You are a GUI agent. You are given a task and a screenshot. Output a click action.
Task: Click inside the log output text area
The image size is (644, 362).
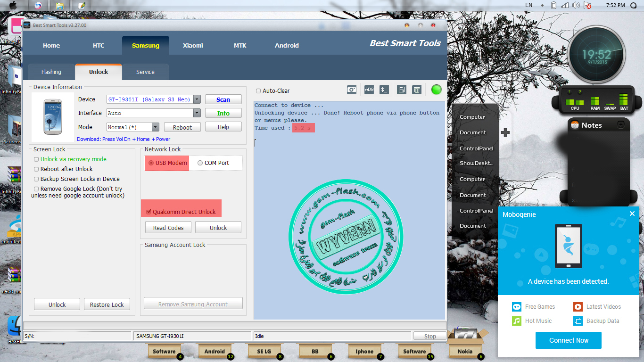349,210
